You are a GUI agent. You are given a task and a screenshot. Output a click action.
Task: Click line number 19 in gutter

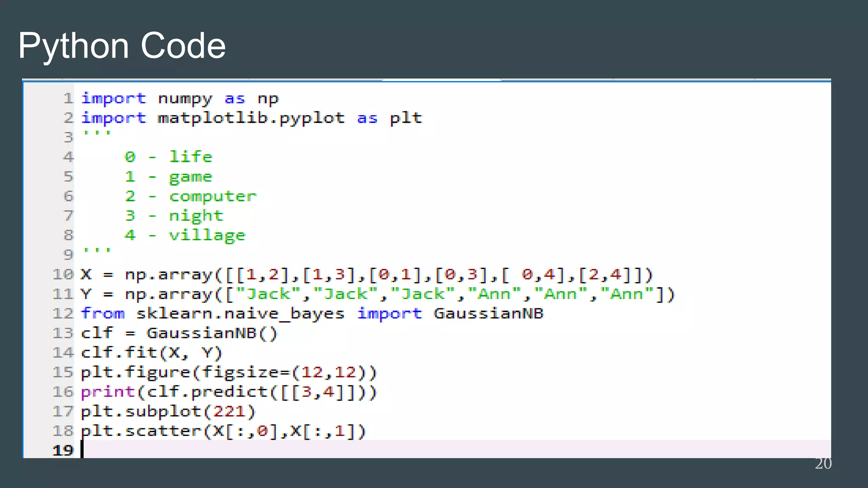tap(63, 450)
